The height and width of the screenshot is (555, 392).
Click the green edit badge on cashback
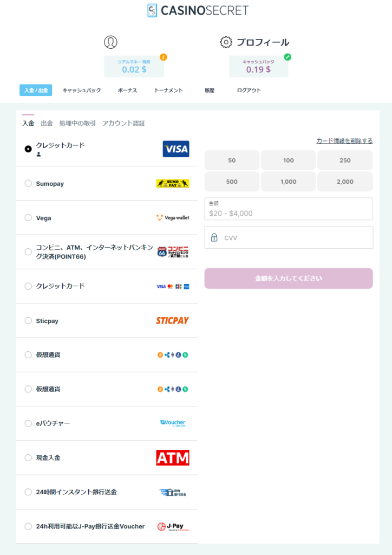pos(288,57)
